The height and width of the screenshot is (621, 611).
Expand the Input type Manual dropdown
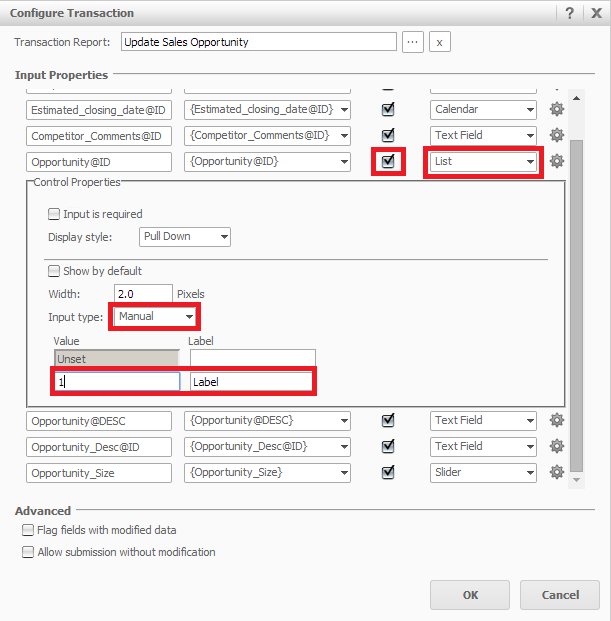coord(155,316)
